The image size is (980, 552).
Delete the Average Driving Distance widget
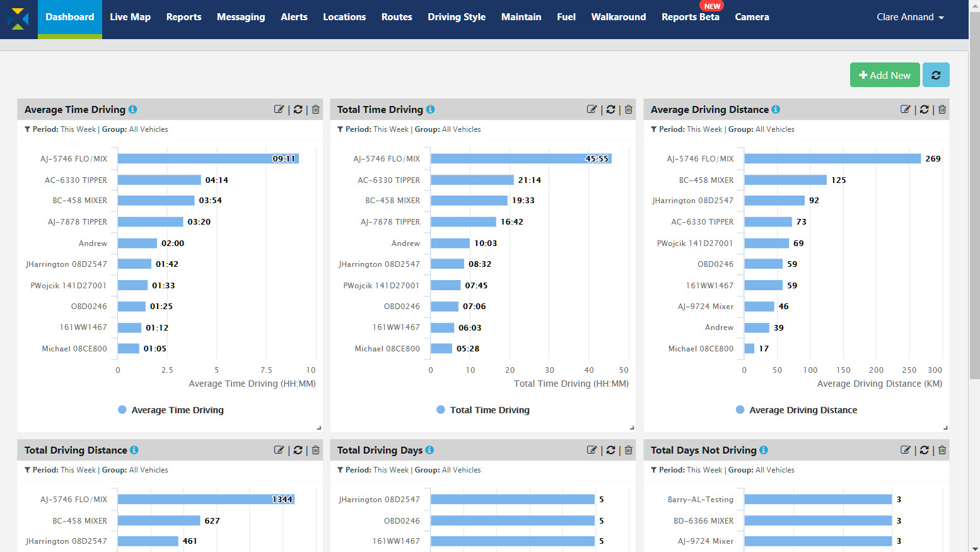coord(942,109)
